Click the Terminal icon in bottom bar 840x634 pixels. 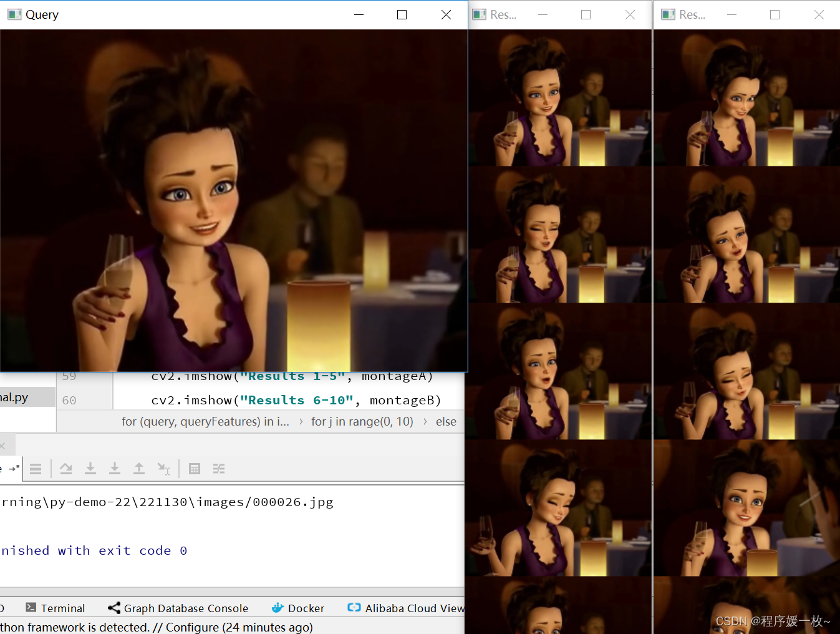click(x=31, y=607)
